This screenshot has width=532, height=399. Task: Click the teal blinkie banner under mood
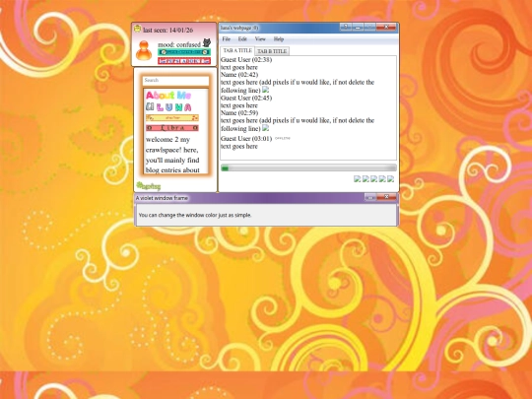184,52
